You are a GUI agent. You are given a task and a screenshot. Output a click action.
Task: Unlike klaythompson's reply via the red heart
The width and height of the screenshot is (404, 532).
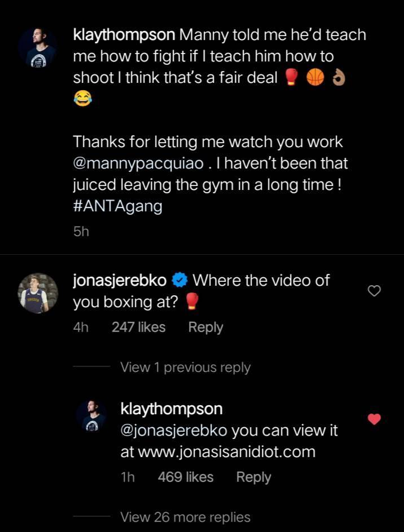tap(374, 419)
